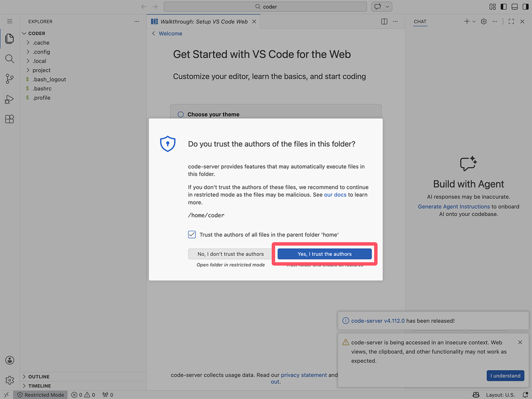Uncheck trust parent folder 'home' checkbox
The width and height of the screenshot is (532, 399).
192,235
